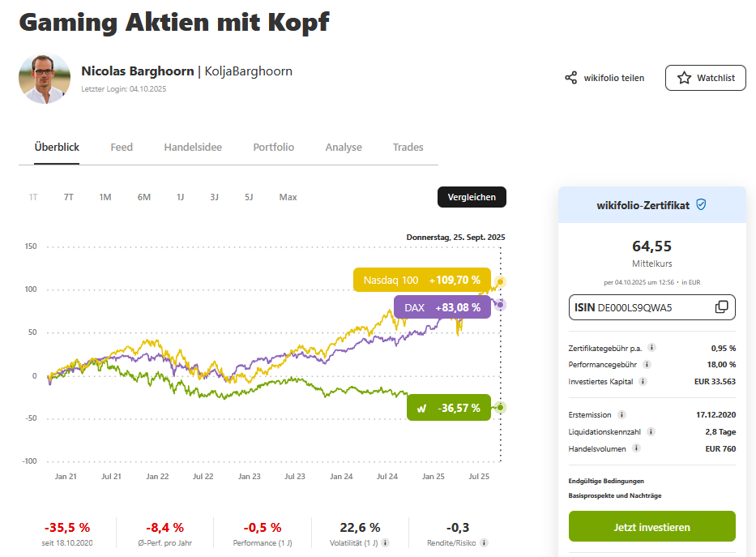Copy the ISIN with the copy icon

(721, 307)
